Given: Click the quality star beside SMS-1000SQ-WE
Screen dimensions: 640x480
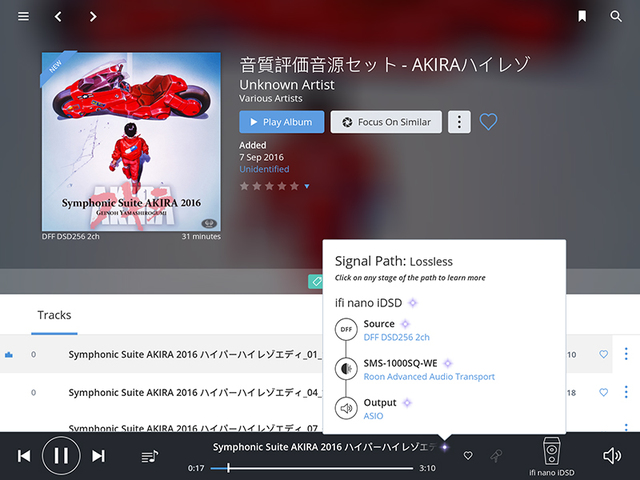Looking at the screenshot, I should pyautogui.click(x=448, y=363).
